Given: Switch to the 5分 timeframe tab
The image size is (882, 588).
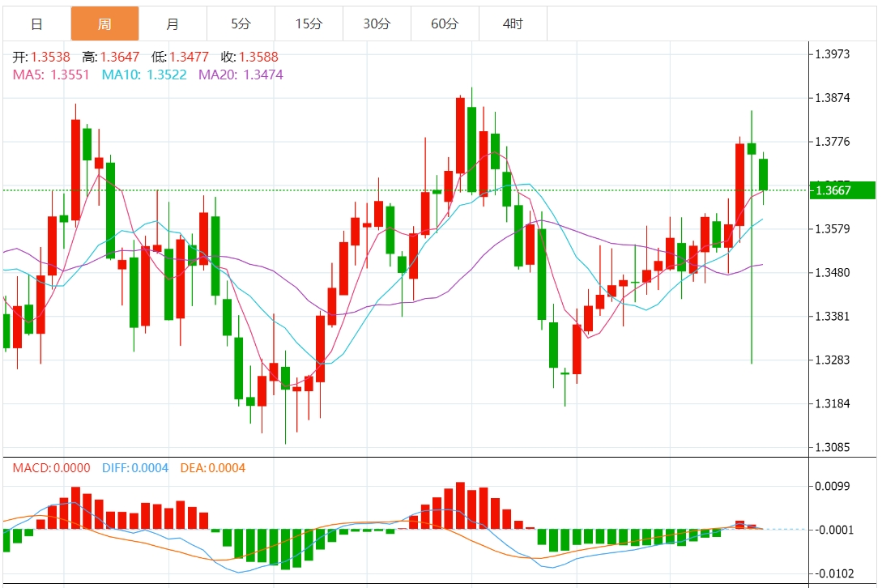Looking at the screenshot, I should (241, 23).
